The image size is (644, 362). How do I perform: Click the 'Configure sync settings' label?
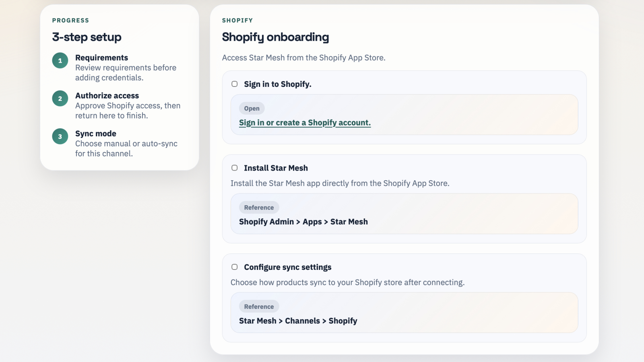coord(288,267)
